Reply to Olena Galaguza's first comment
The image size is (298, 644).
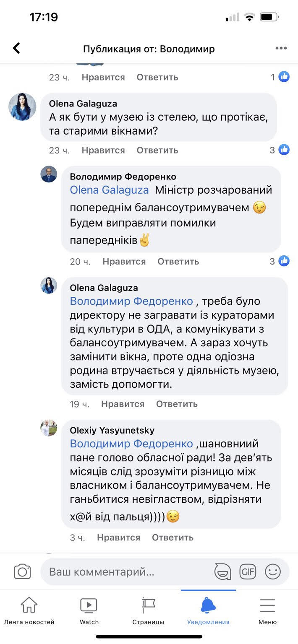(x=157, y=150)
